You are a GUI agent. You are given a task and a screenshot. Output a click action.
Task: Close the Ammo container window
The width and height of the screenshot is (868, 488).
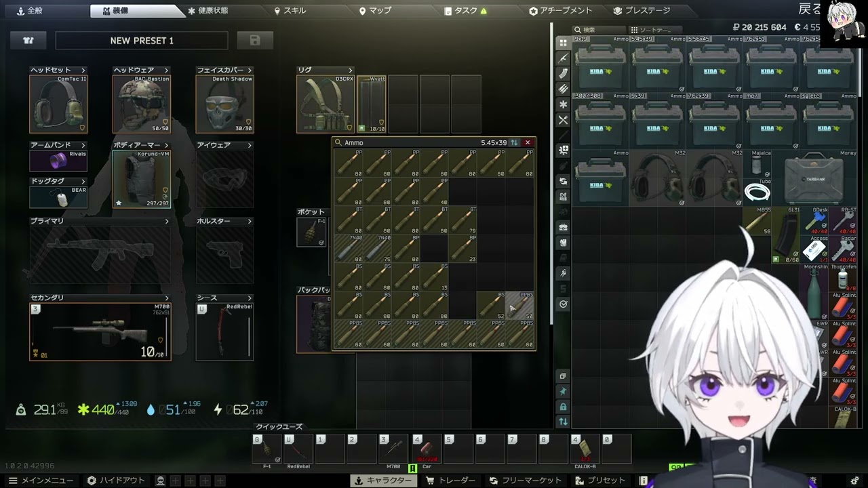click(x=528, y=142)
